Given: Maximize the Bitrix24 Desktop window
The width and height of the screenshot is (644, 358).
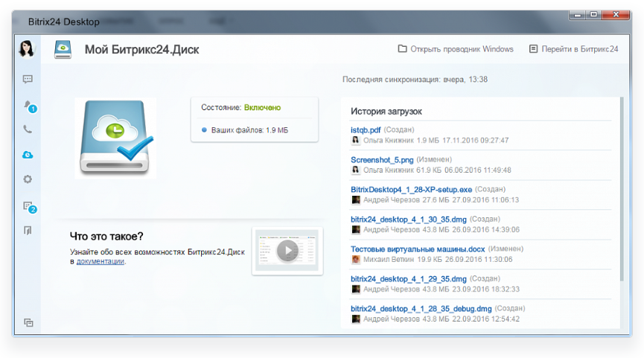Looking at the screenshot, I should pos(593,15).
